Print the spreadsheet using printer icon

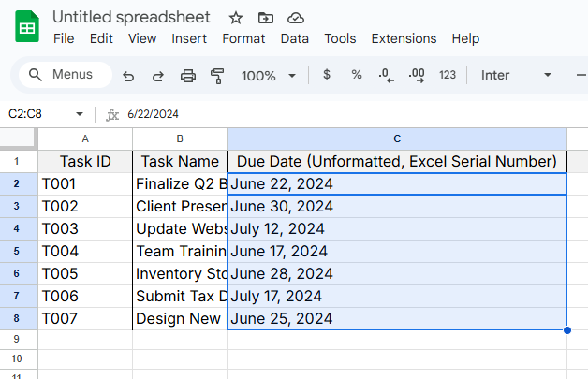point(187,76)
